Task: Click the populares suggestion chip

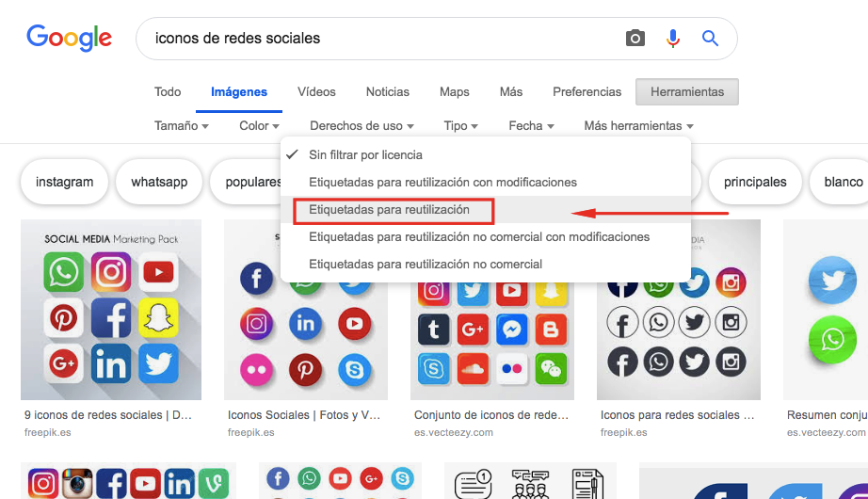Action: point(247,182)
